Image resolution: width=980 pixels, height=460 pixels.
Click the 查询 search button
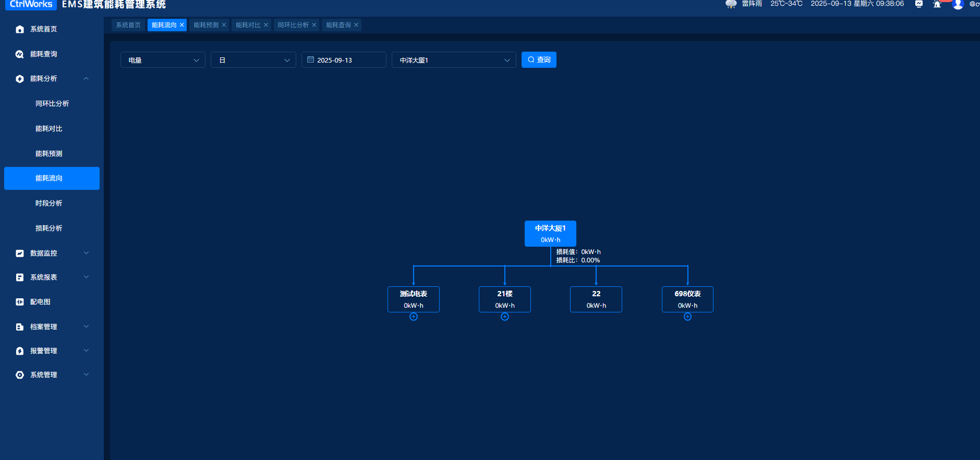click(x=539, y=60)
